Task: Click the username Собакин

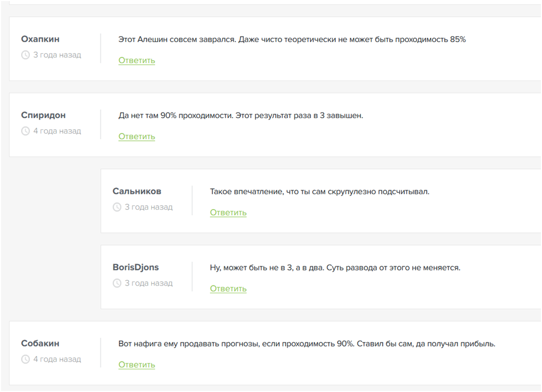Action: pos(40,343)
